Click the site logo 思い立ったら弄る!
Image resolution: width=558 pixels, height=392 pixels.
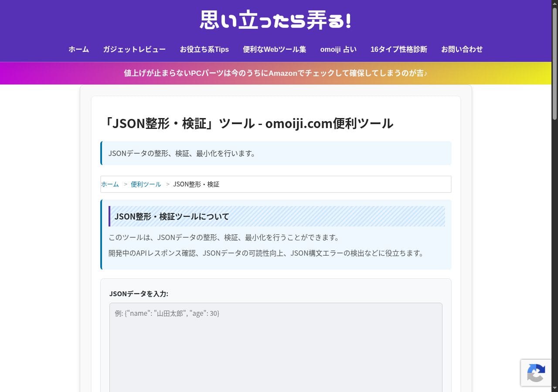(276, 20)
